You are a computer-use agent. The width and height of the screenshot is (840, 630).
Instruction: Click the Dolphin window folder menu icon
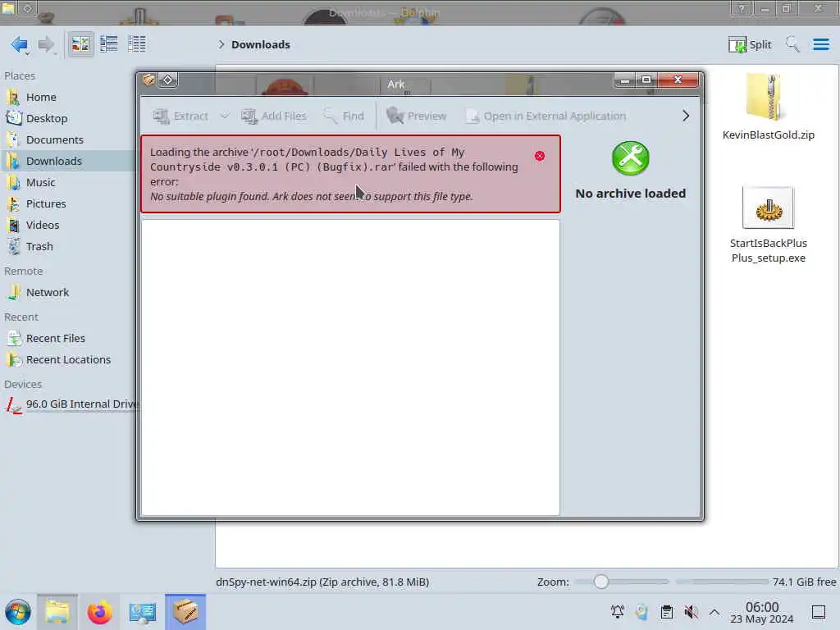pyautogui.click(x=8, y=8)
